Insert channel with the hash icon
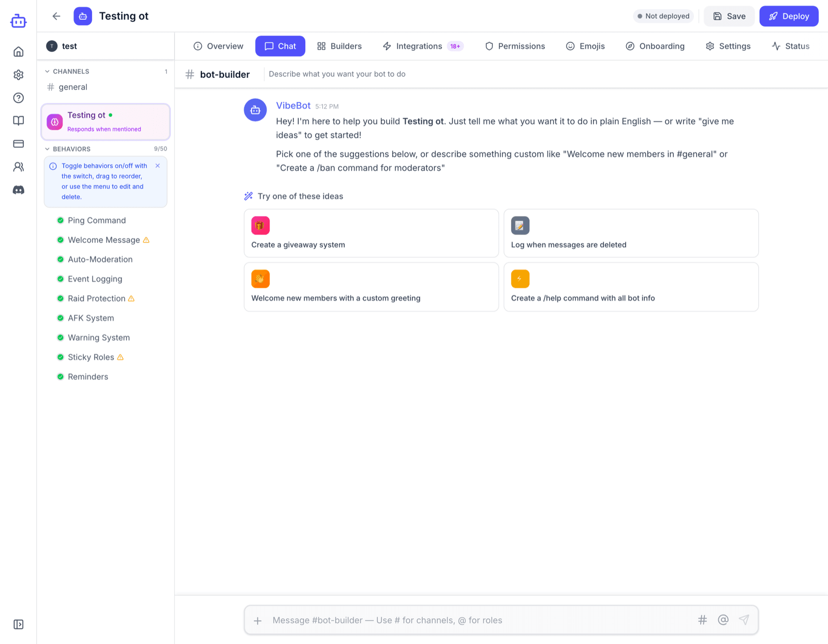The image size is (828, 644). tap(702, 620)
